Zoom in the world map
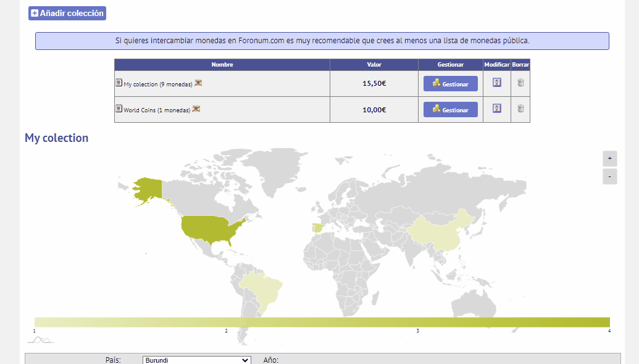This screenshot has width=639, height=364. click(x=609, y=159)
